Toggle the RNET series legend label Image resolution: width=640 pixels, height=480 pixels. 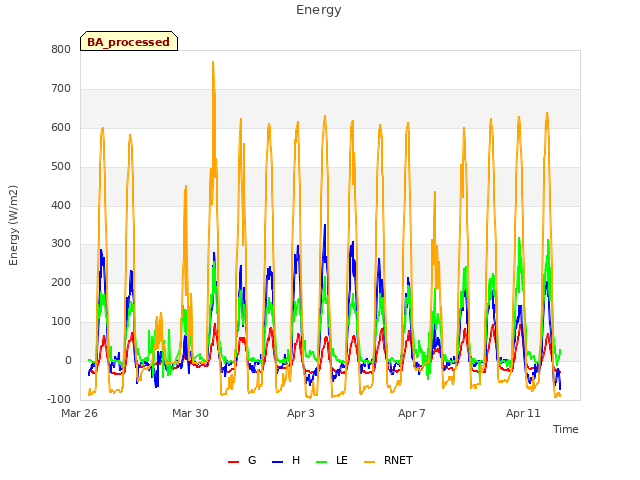point(398,460)
